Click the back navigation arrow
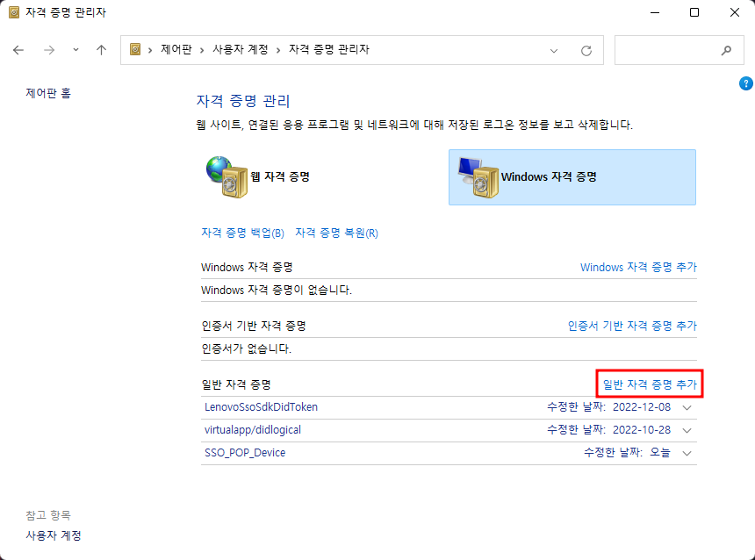 point(18,50)
